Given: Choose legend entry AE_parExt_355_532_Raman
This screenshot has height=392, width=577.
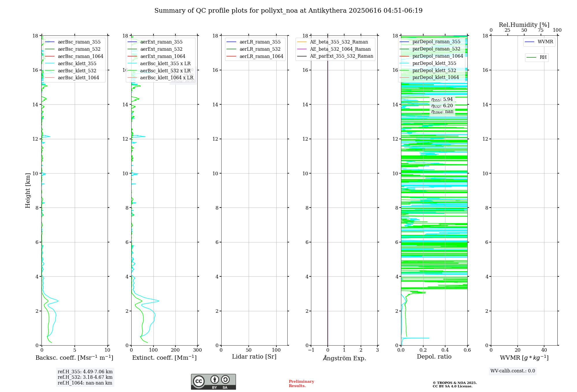Looking at the screenshot, I should click(335, 56).
